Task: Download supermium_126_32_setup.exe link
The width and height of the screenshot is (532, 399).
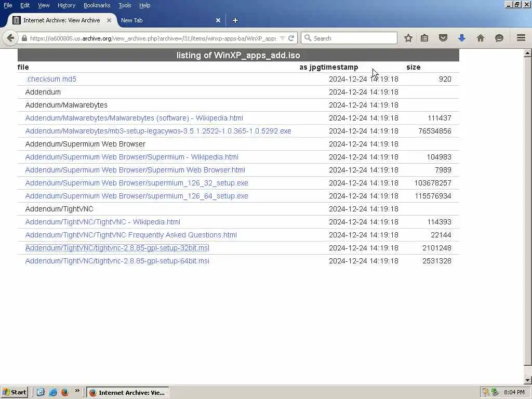Action: tap(137, 183)
